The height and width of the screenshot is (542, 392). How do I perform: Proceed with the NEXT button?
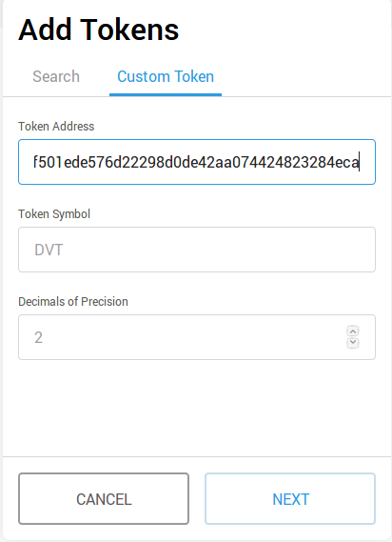[290, 499]
